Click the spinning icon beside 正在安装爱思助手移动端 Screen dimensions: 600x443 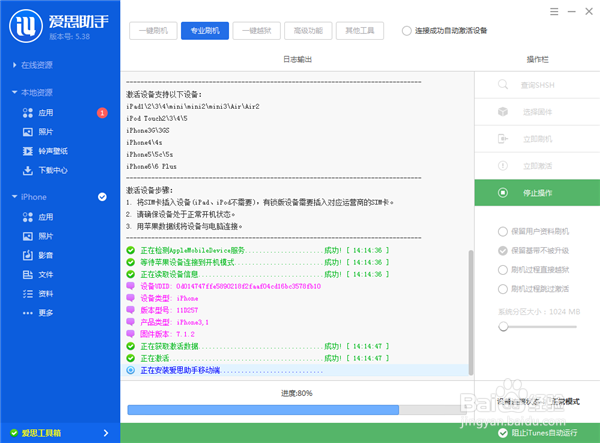point(130,370)
